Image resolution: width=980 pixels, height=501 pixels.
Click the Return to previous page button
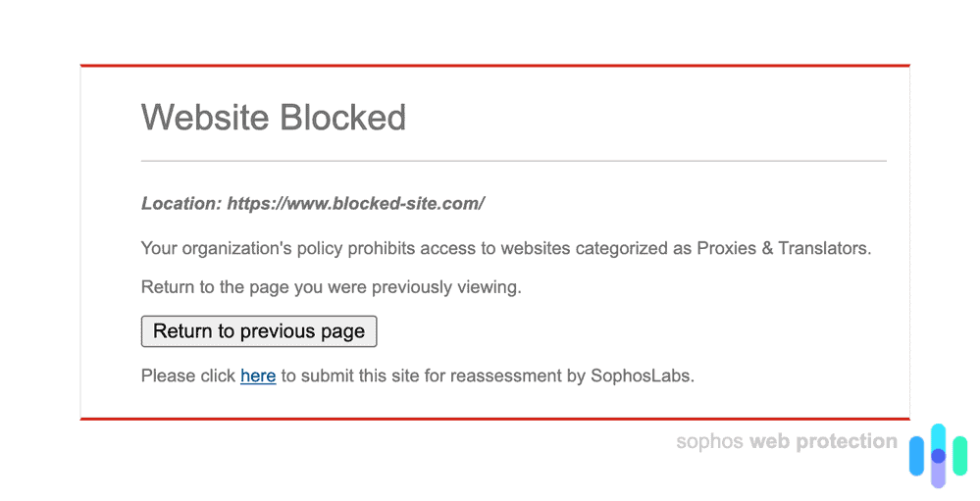click(259, 331)
